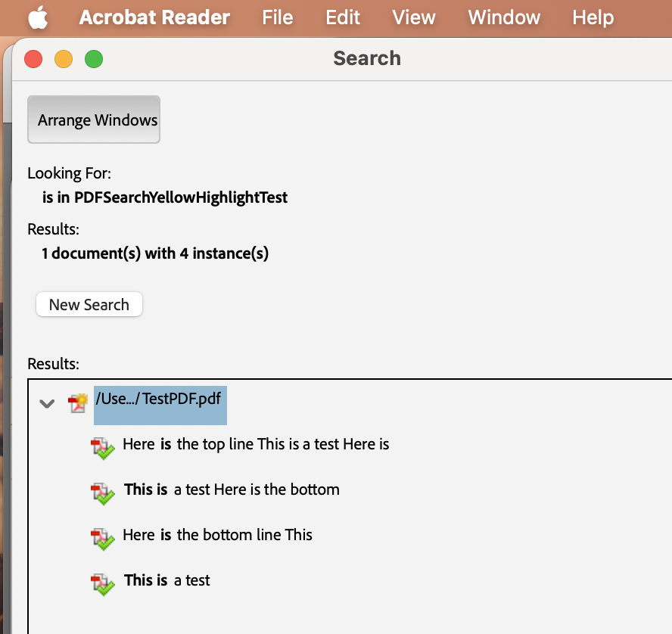
Task: Click 'is in PDFSearchYellowHighlightTest' query text
Action: pyautogui.click(x=164, y=197)
